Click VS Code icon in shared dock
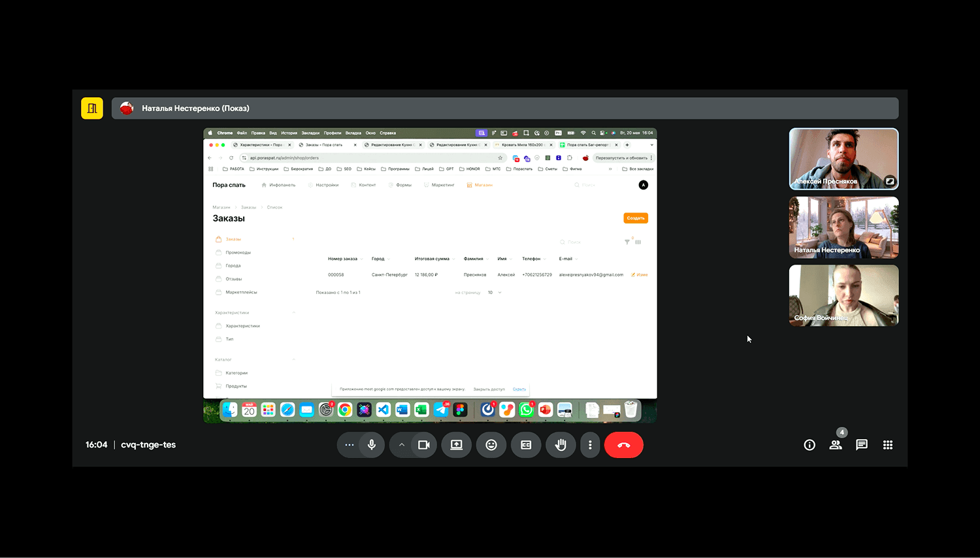This screenshot has height=558, width=980. tap(384, 410)
